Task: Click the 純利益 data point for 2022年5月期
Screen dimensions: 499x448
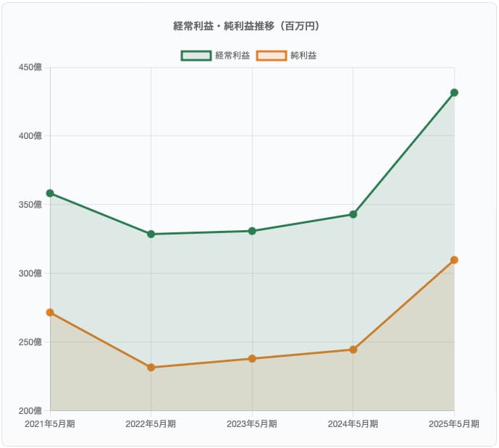Action: click(151, 368)
